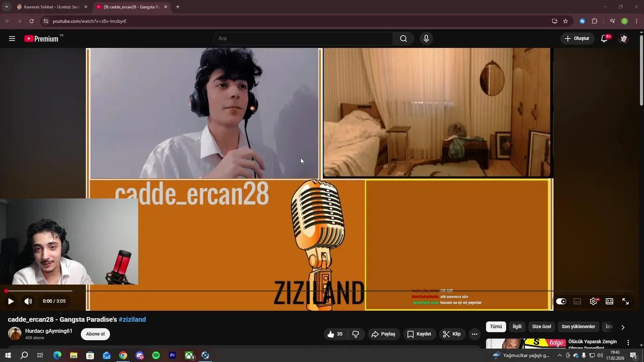Click the Kaydet save button
Viewport: 644px width, 362px height.
tap(419, 334)
